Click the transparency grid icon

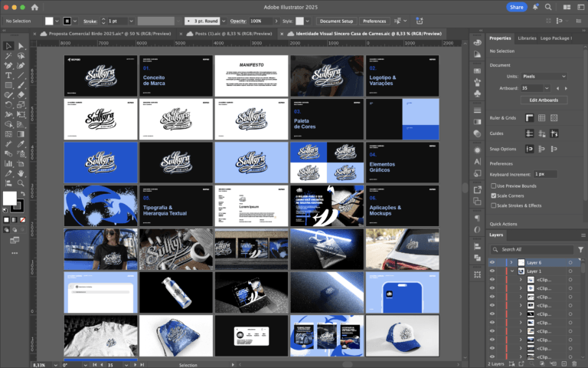[x=553, y=118]
